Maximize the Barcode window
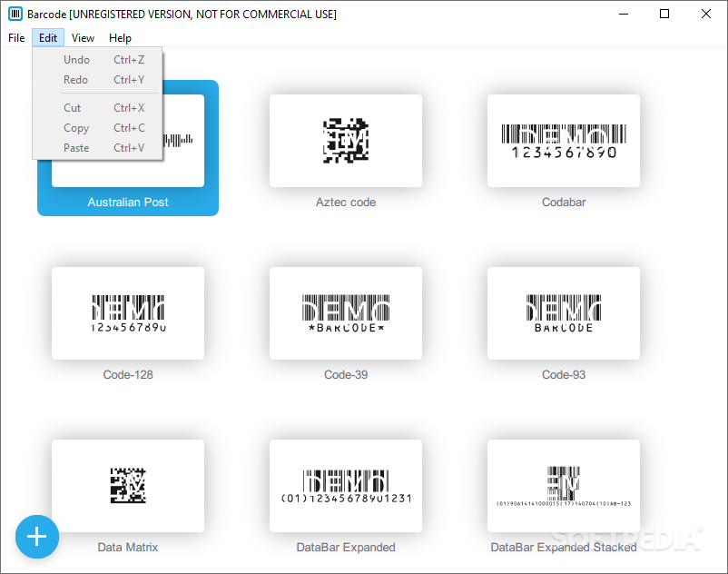 tap(664, 14)
